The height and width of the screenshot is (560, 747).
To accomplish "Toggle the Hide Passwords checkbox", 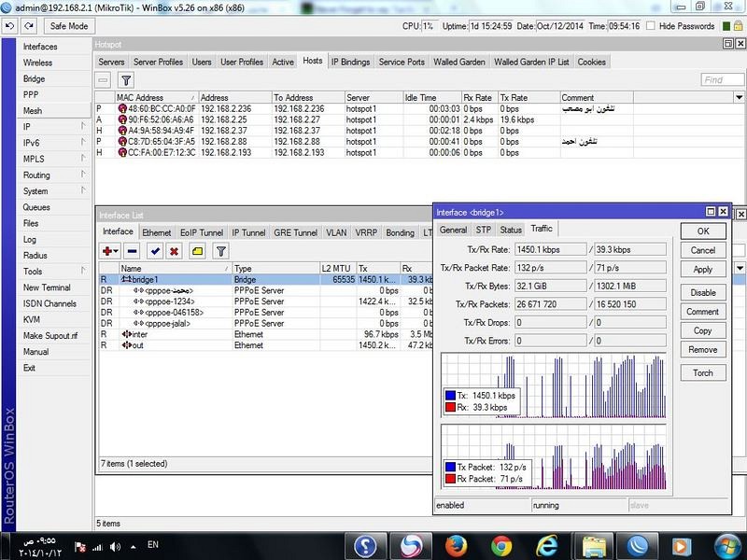I will pos(650,26).
